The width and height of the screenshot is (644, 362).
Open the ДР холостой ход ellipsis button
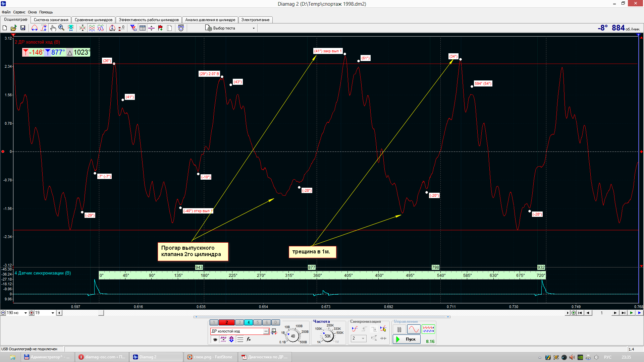[266, 331]
